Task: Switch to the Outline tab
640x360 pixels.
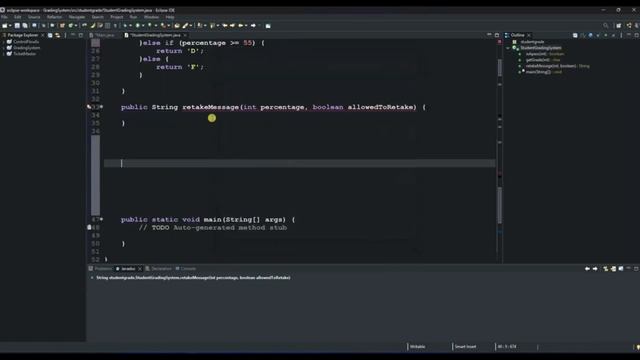Action: click(x=517, y=35)
